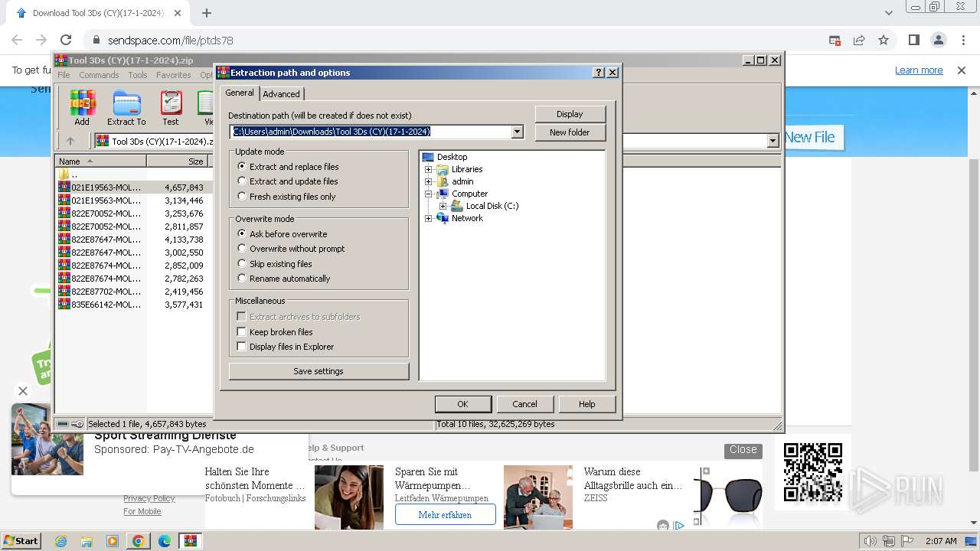
Task: Open File Explorer from taskbar
Action: (87, 541)
